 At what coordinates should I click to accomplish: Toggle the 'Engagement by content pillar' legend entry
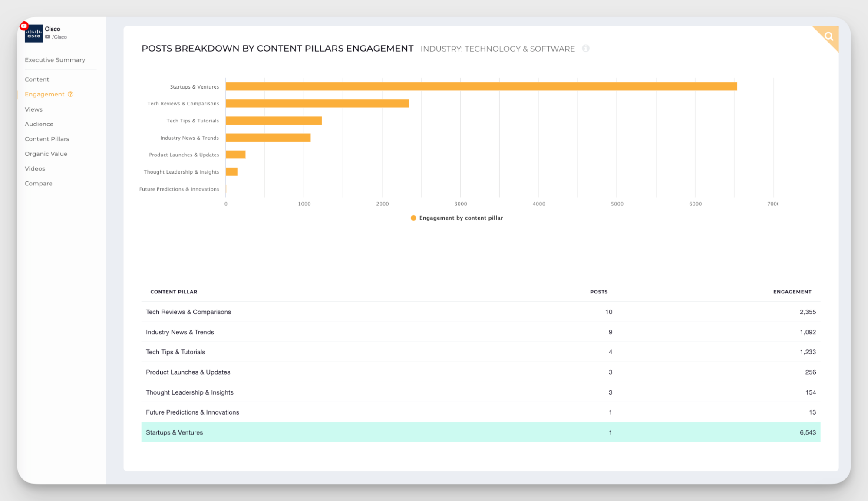tap(460, 218)
